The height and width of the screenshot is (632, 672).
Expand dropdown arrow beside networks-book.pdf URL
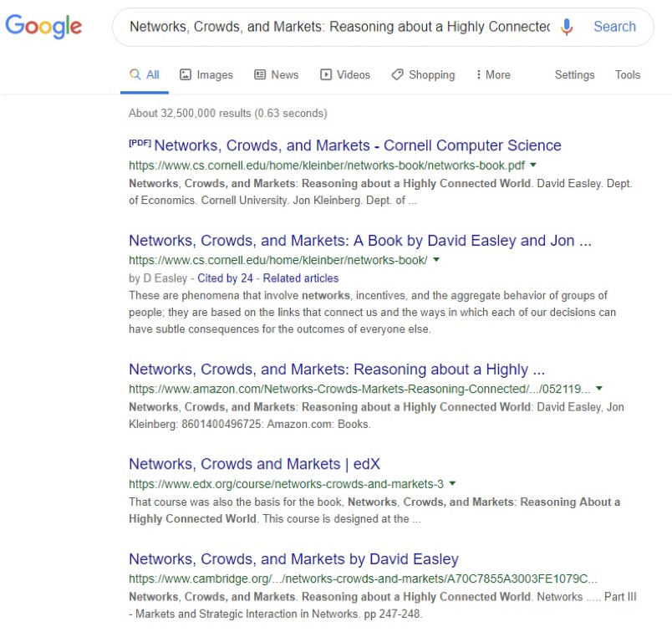pos(533,165)
